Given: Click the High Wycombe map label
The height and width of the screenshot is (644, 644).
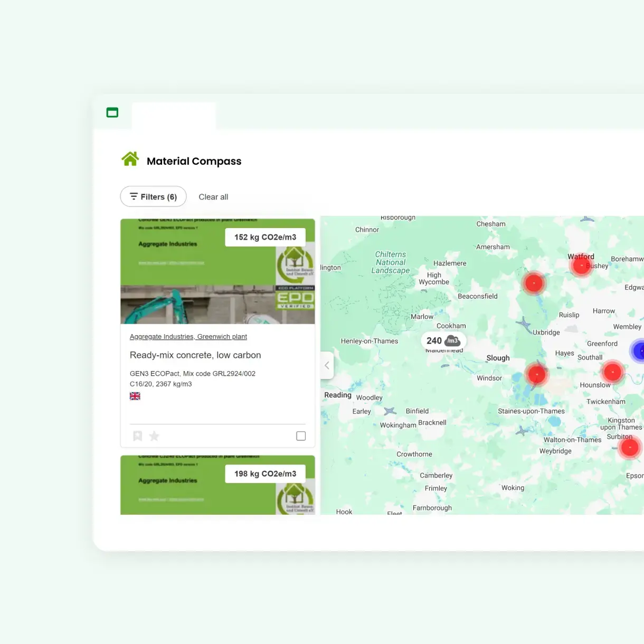Looking at the screenshot, I should (434, 279).
